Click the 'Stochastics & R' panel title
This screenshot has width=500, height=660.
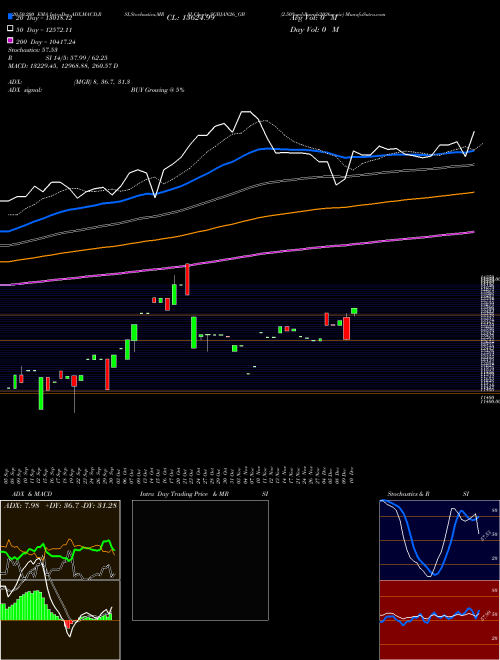coord(409,494)
